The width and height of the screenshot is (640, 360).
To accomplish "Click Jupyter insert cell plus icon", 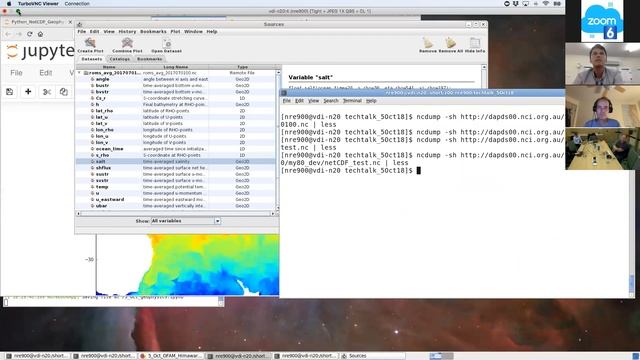I will tap(28, 92).
